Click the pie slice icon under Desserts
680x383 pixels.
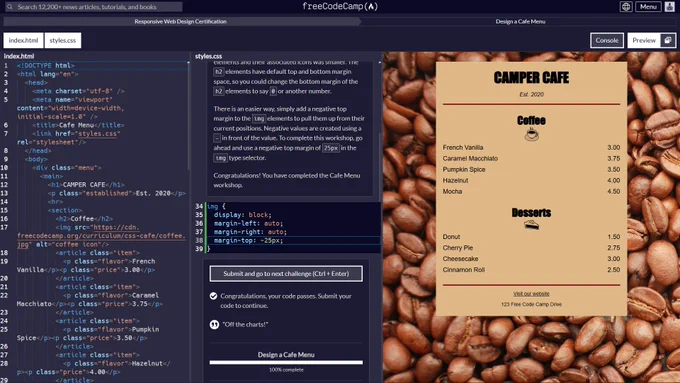pos(532,224)
